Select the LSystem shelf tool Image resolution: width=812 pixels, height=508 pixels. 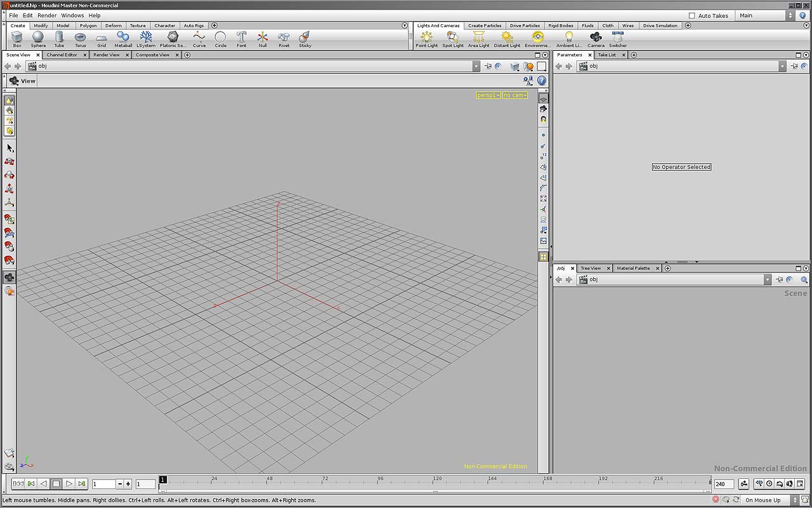coord(146,39)
